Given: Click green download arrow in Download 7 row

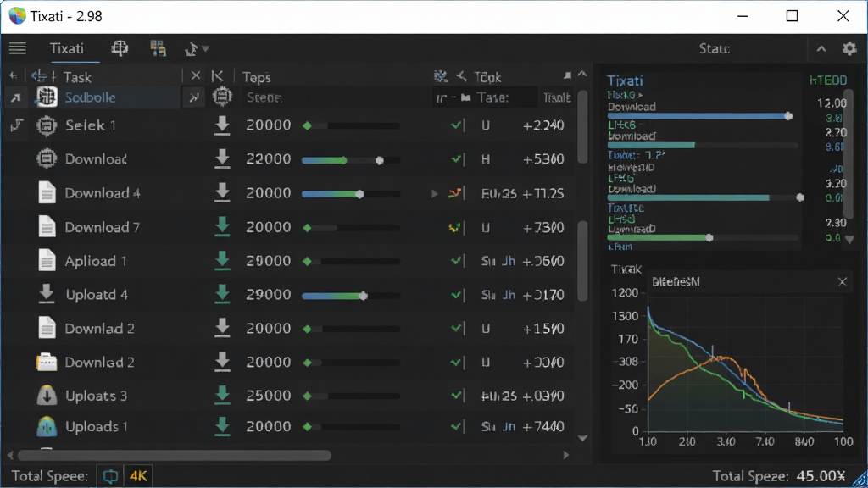Looking at the screenshot, I should click(x=222, y=227).
